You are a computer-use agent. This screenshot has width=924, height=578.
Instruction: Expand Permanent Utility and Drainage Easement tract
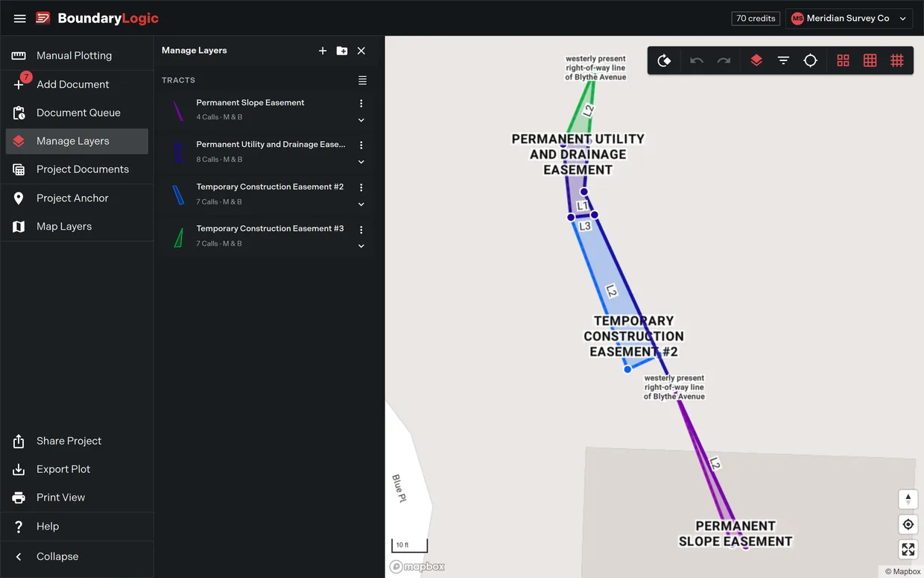coord(361,162)
